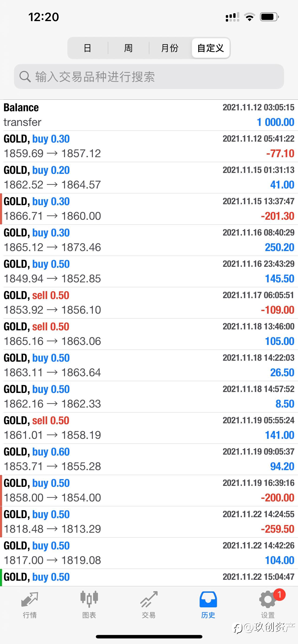Open the 交易 trade tab icon
This screenshot has width=298, height=644.
pos(149,599)
